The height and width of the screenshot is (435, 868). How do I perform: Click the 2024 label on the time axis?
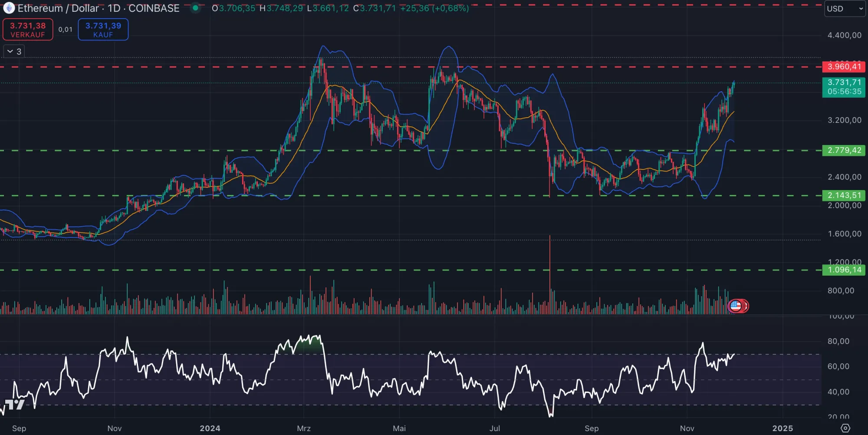click(x=210, y=428)
